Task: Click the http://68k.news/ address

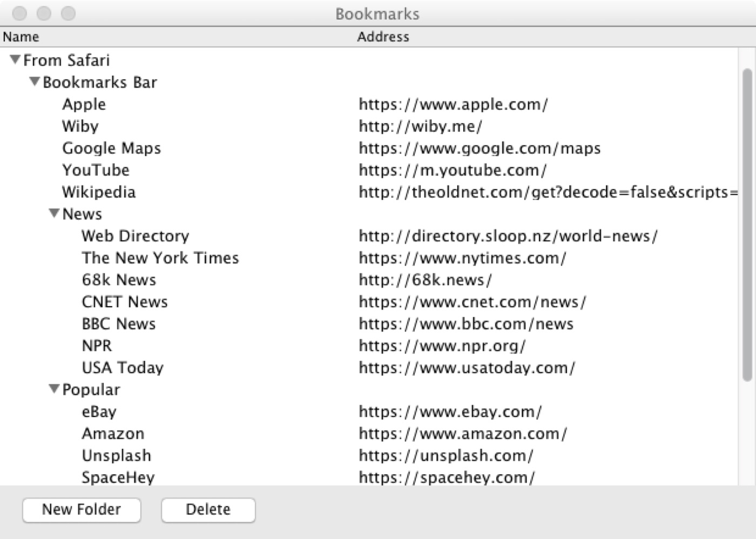Action: (425, 280)
